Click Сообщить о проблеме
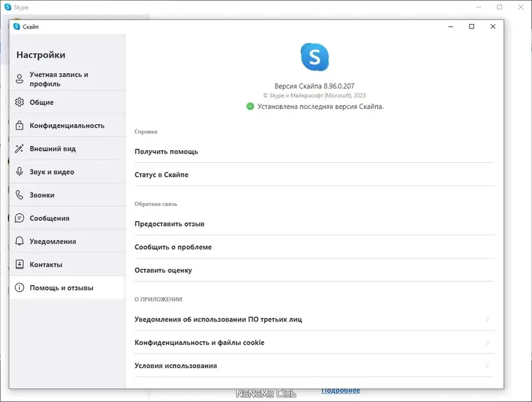This screenshot has width=532, height=402. pos(314,247)
